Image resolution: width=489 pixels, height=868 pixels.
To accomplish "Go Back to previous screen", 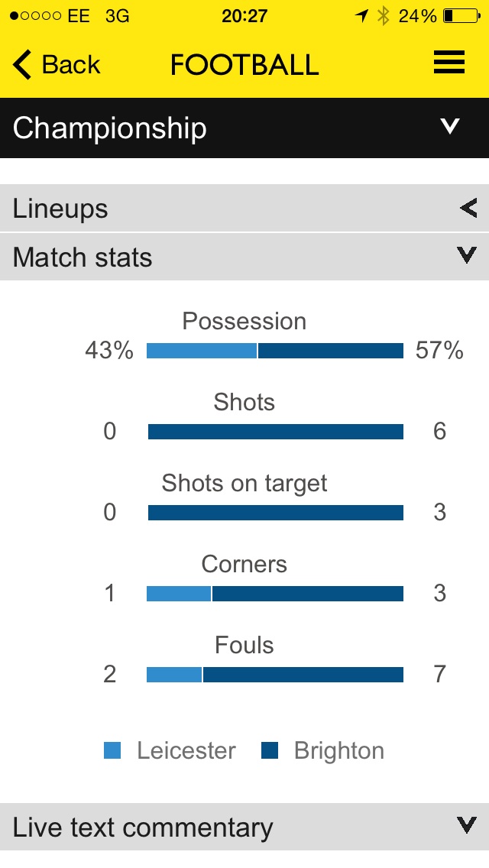I will [56, 65].
